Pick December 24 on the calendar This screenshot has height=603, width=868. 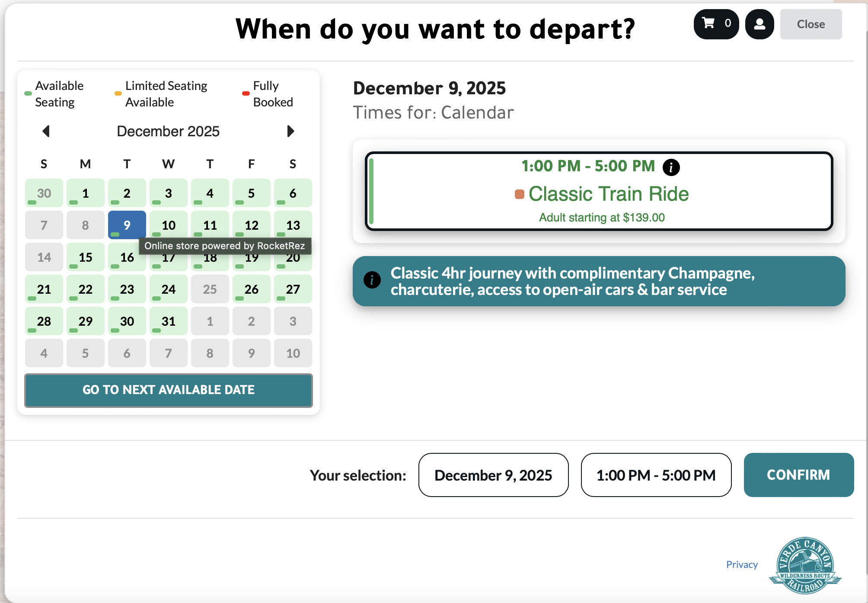[169, 289]
